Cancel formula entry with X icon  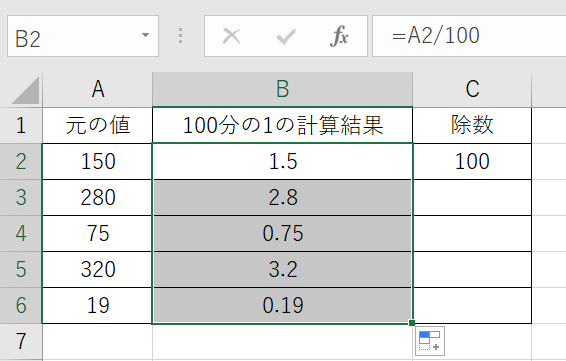[231, 36]
